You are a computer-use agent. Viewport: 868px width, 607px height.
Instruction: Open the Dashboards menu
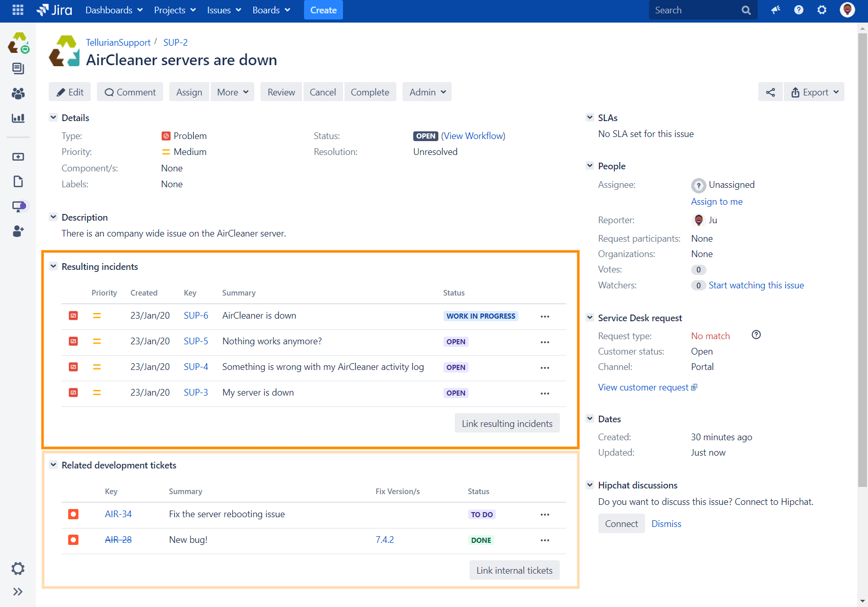click(113, 10)
